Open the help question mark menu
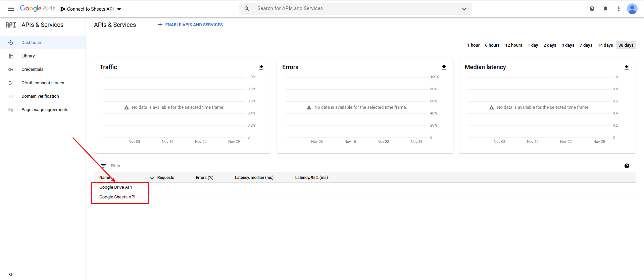Viewport: 644px width, 280px height. point(592,9)
